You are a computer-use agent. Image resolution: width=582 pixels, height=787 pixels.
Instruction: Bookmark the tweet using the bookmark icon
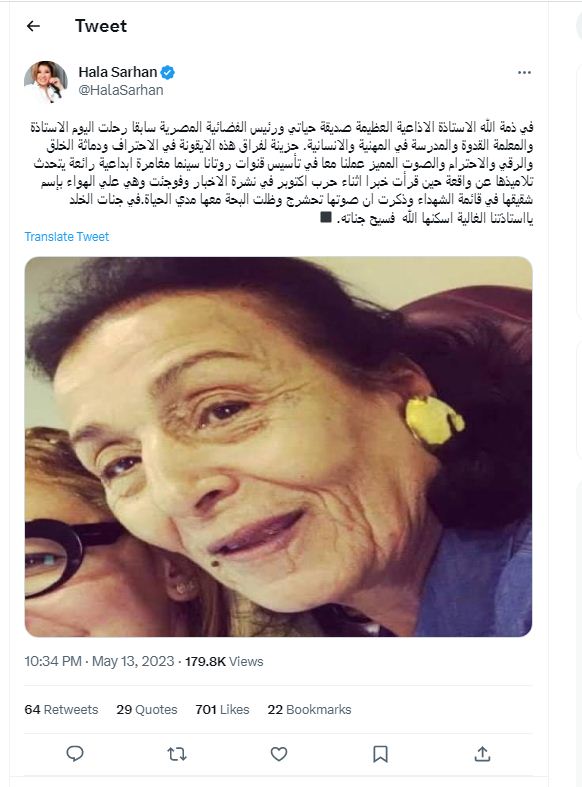[x=380, y=753]
